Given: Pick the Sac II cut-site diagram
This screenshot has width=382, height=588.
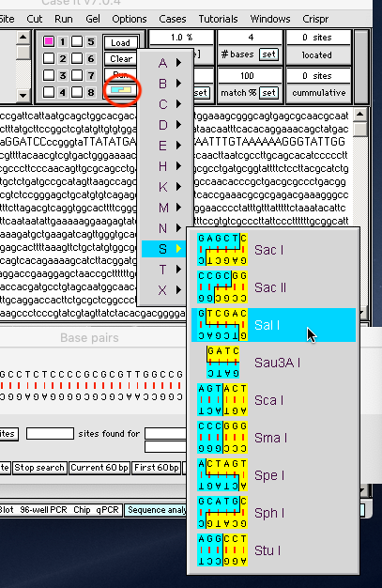Looking at the screenshot, I should point(222,286).
